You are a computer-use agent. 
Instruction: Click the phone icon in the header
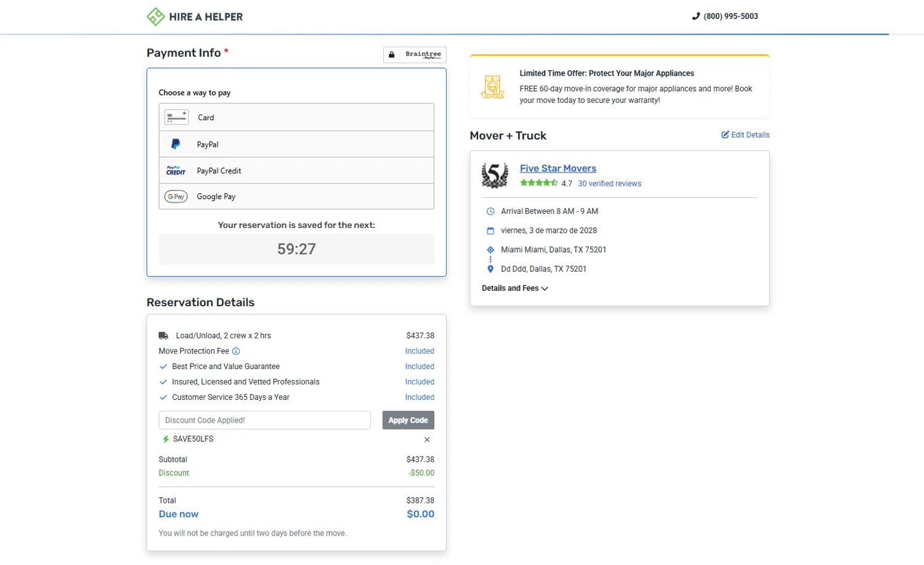tap(696, 17)
